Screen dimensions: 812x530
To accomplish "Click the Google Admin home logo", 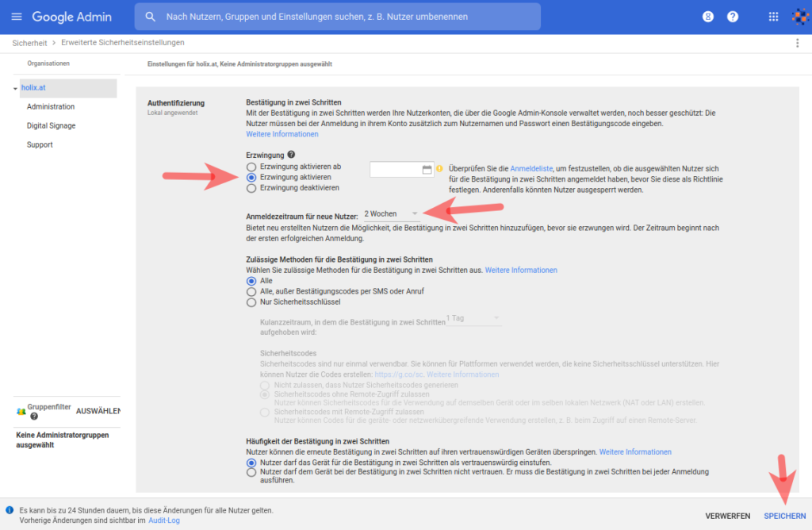I will click(x=72, y=16).
